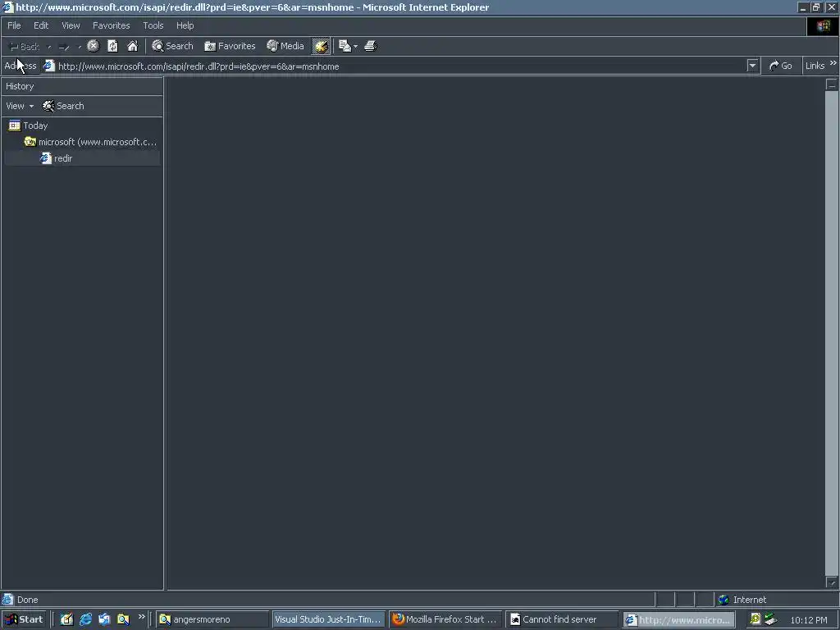Switch to Visual Studio Just-In-Time taskbar window

(328, 620)
